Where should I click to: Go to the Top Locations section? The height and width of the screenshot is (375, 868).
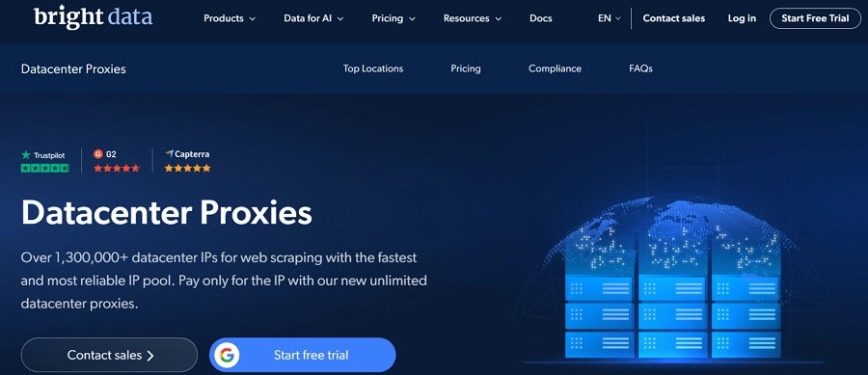(373, 68)
